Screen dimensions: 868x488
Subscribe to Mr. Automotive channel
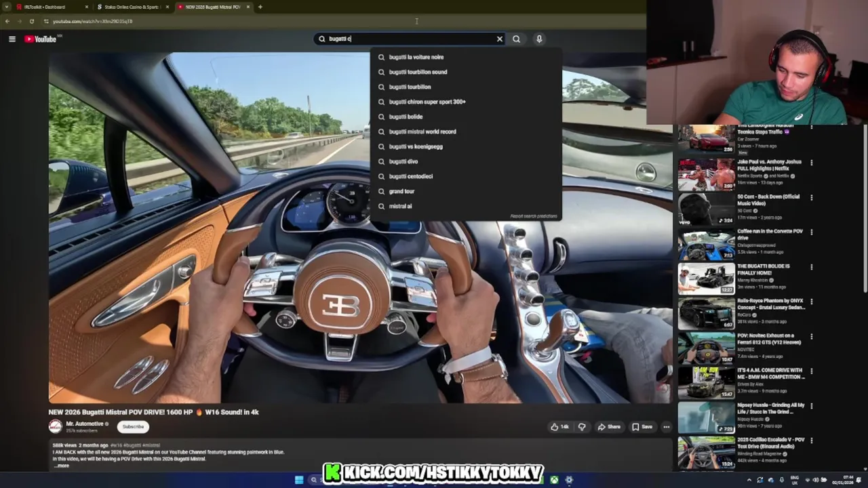(133, 427)
